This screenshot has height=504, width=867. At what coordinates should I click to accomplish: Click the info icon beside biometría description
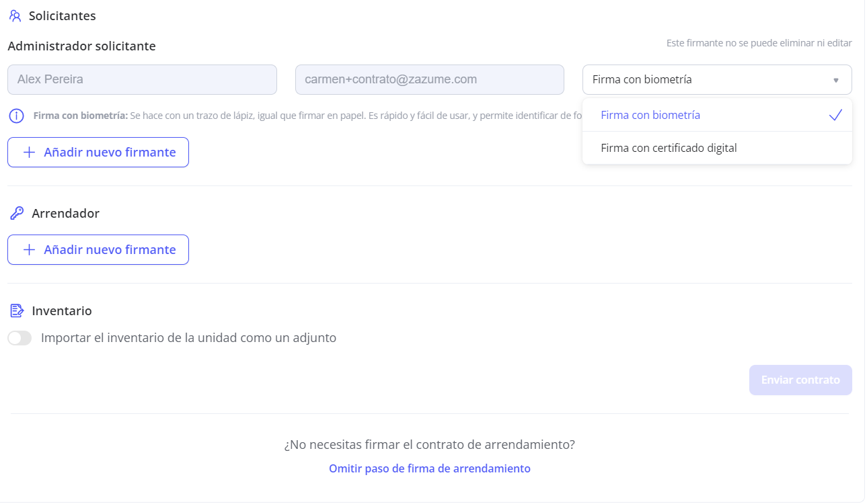pyautogui.click(x=16, y=116)
